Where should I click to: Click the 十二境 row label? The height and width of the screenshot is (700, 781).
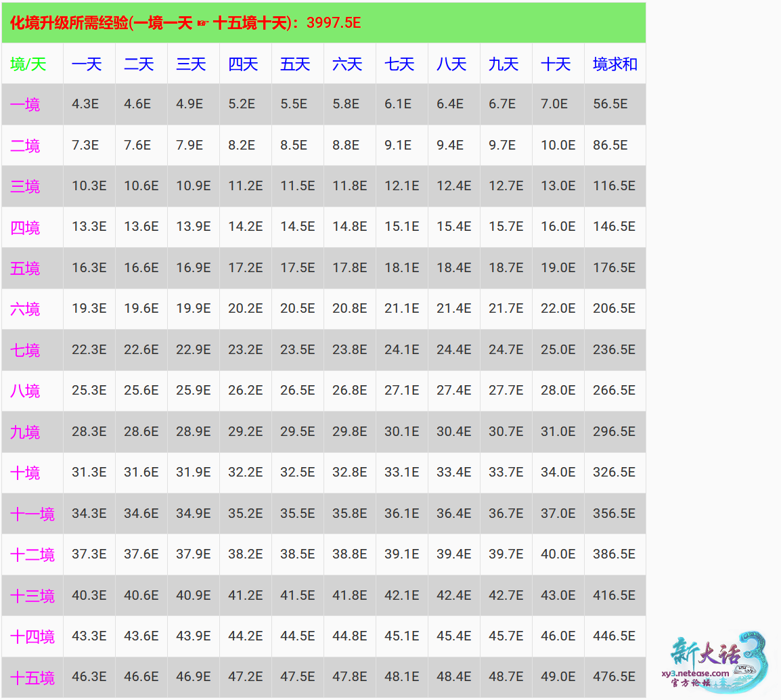pyautogui.click(x=32, y=554)
